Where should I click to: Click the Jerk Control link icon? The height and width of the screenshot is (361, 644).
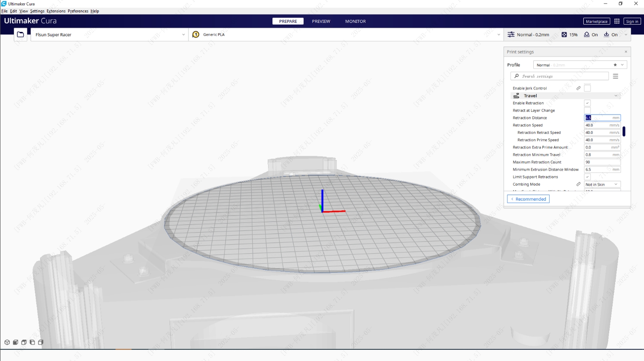(x=579, y=88)
